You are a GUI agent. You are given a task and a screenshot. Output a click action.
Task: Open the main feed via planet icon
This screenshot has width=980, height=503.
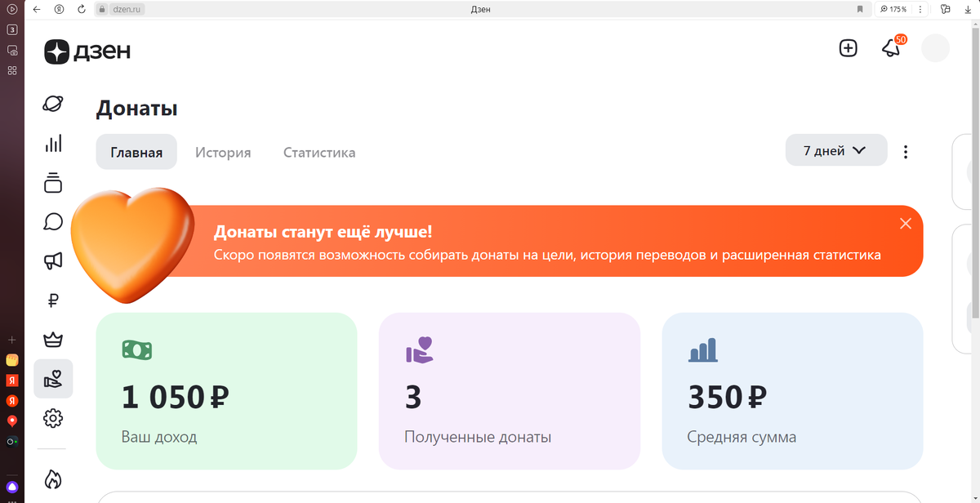tap(53, 104)
